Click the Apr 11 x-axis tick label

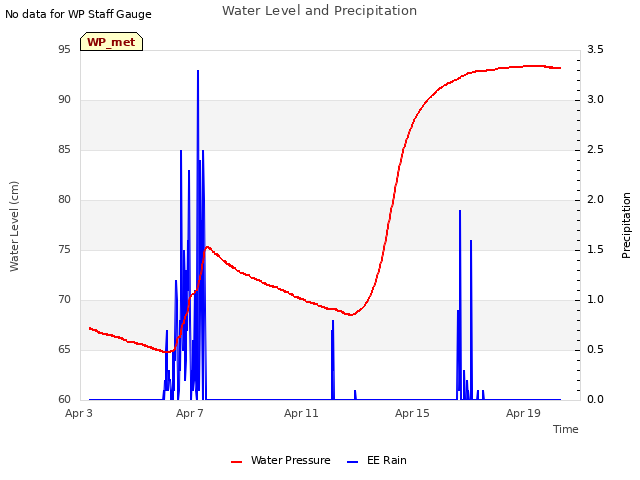click(x=301, y=413)
